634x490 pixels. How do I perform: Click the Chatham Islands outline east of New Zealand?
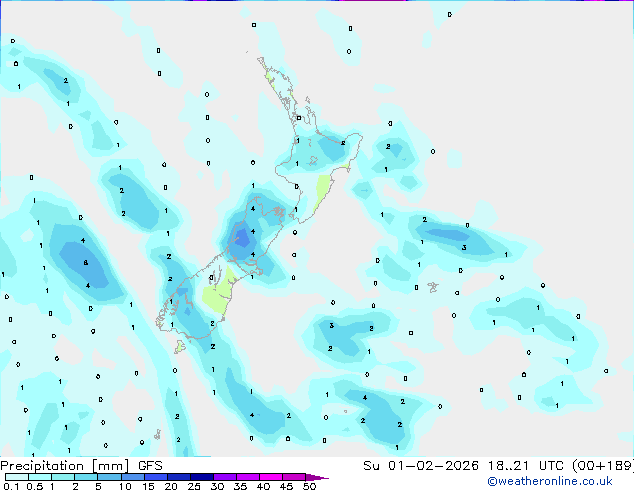click(433, 287)
